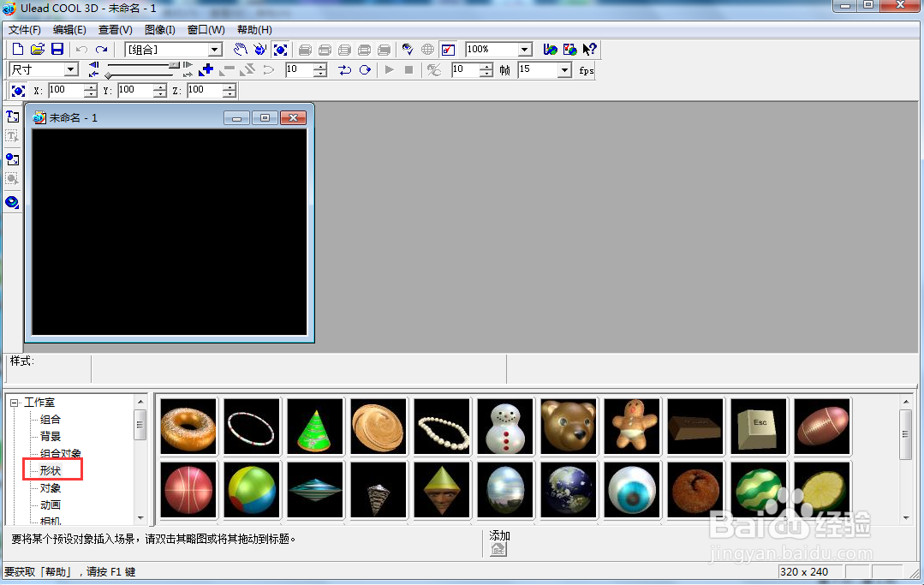Click the gingerbread man thumbnail
The width and height of the screenshot is (924, 585).
632,427
